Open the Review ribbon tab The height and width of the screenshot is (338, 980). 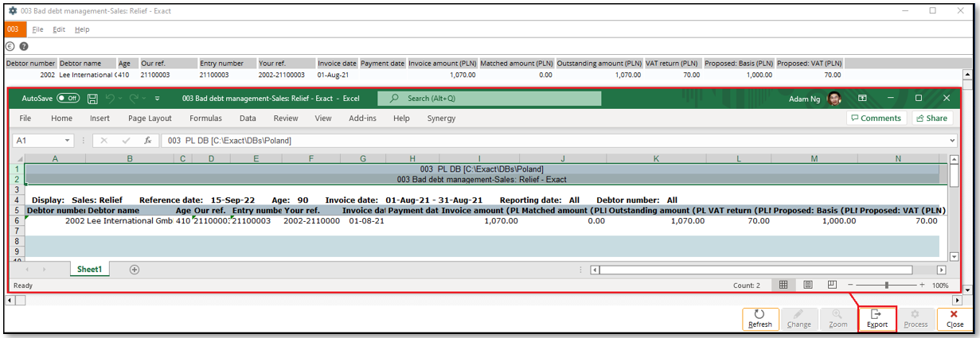coord(286,118)
